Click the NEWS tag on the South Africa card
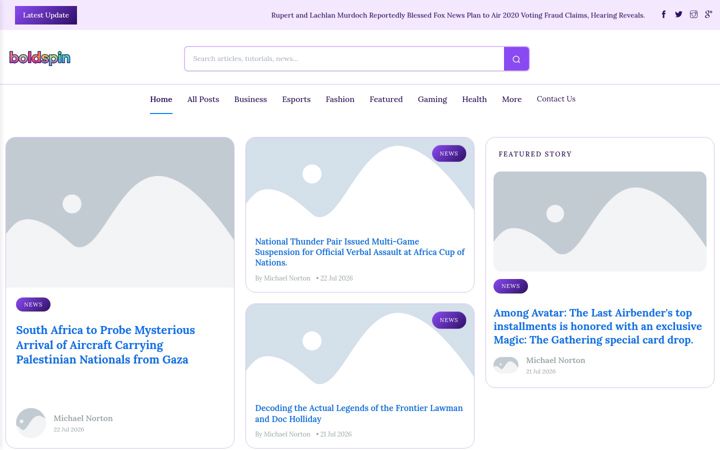Screen dimensions: 720x450 click(33, 304)
